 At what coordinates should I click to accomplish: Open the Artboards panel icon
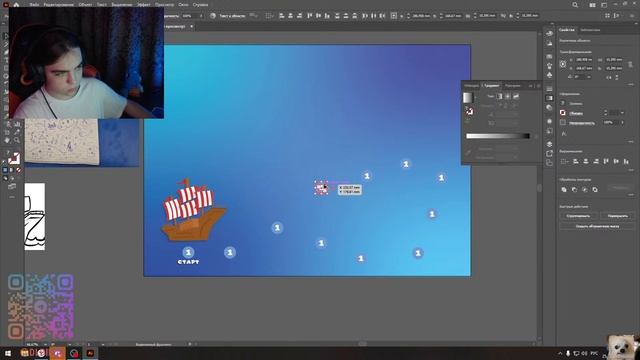point(549,163)
